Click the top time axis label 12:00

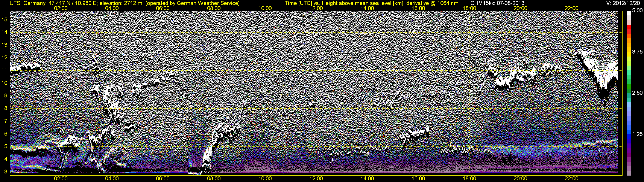click(x=316, y=8)
